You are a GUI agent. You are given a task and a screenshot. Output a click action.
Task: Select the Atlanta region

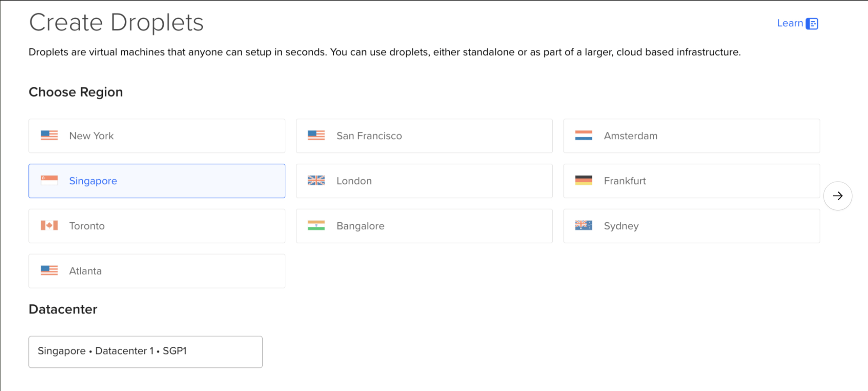pos(157,271)
